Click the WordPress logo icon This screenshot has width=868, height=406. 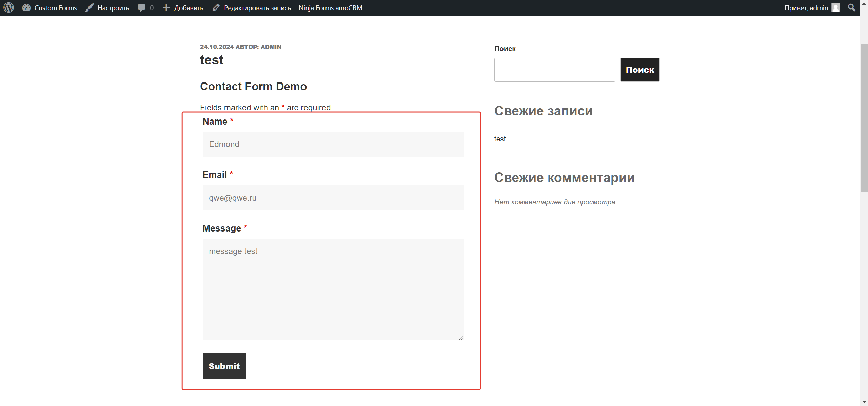click(8, 7)
